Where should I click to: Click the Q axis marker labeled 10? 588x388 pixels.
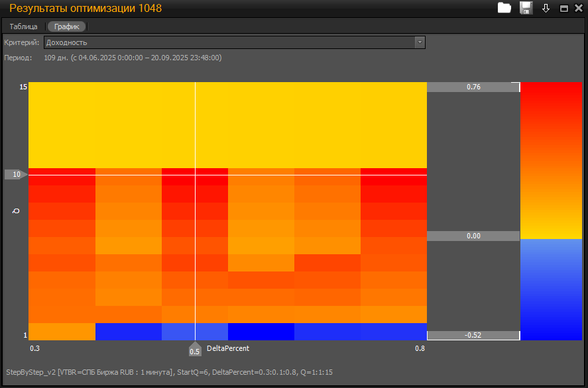pyautogui.click(x=16, y=175)
